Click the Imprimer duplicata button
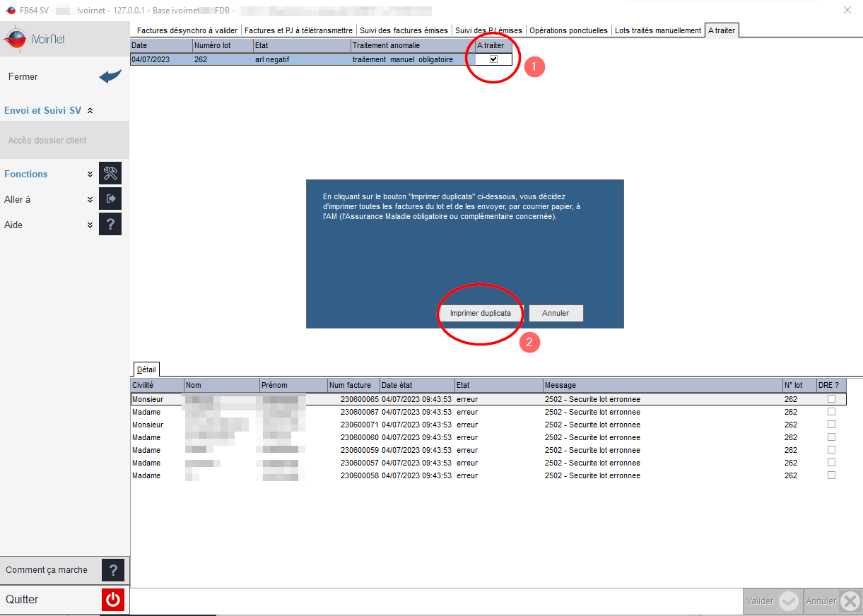 coord(481,313)
